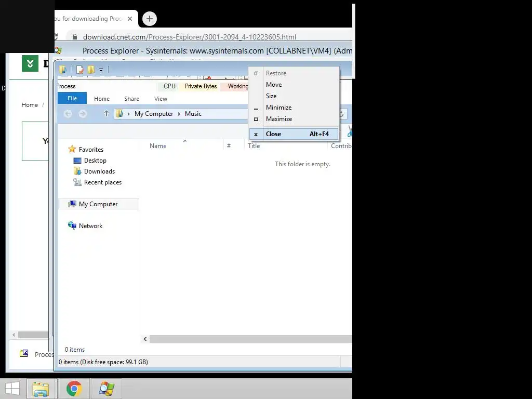532x399 pixels.
Task: Sort files by the Name column header
Action: (158, 146)
